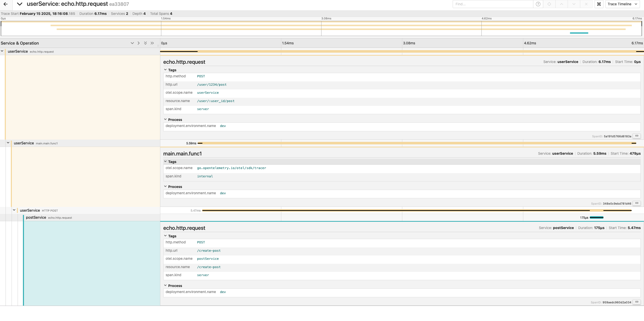The height and width of the screenshot is (321, 644).
Task: Collapse the userService echo.http.request root span
Action: pos(2,51)
